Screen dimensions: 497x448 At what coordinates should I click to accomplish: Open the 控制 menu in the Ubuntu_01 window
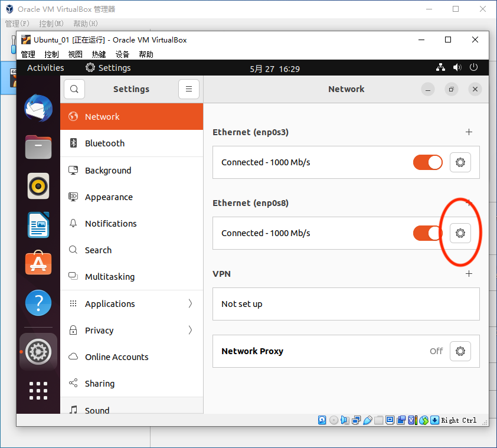(51, 54)
